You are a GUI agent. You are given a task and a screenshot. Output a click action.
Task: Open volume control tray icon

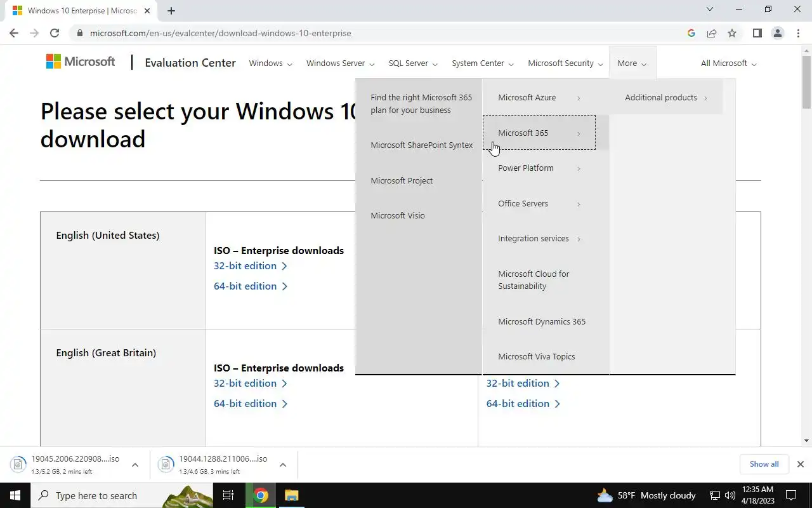tap(730, 495)
